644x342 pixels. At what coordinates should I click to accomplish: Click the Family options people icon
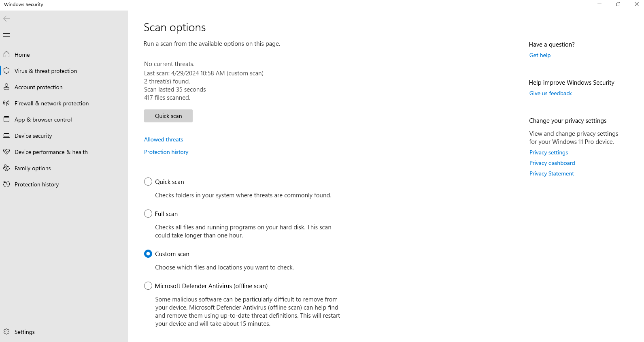[x=6, y=168]
